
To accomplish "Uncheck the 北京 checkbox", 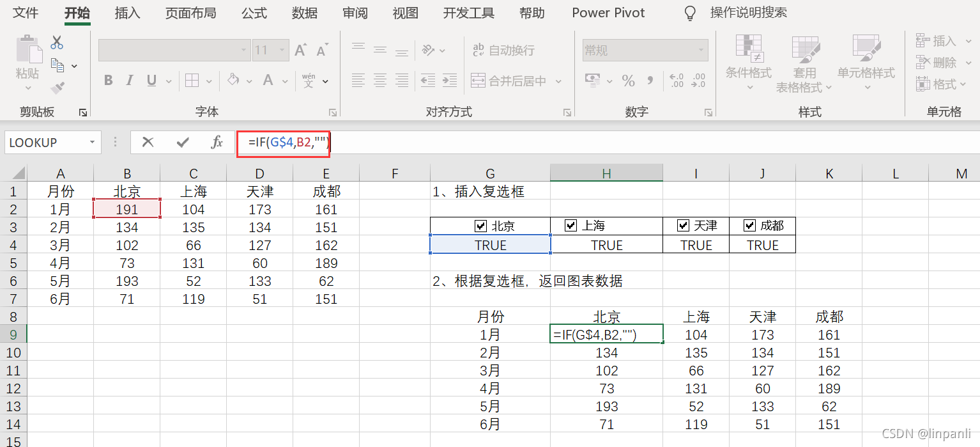I will (480, 225).
